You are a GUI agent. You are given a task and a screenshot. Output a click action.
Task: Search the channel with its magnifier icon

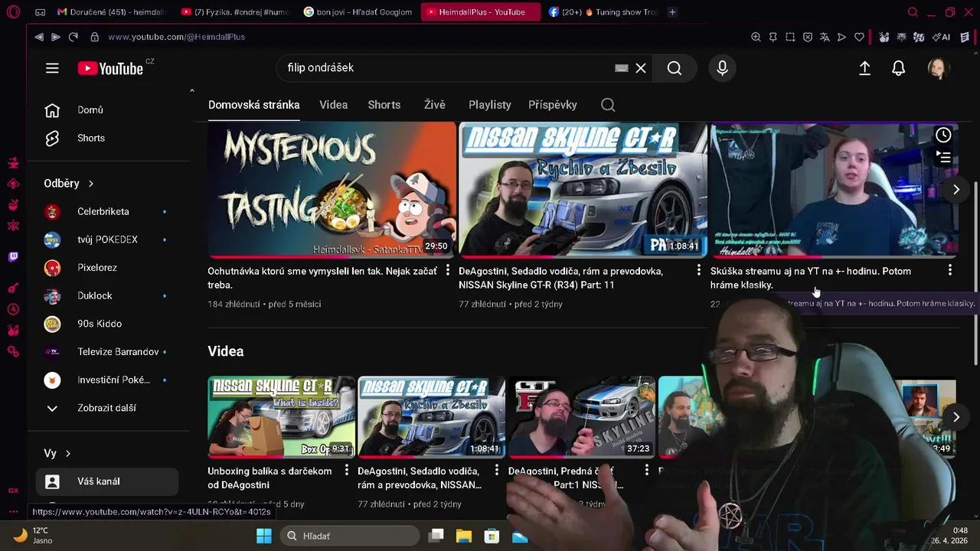pyautogui.click(x=608, y=105)
